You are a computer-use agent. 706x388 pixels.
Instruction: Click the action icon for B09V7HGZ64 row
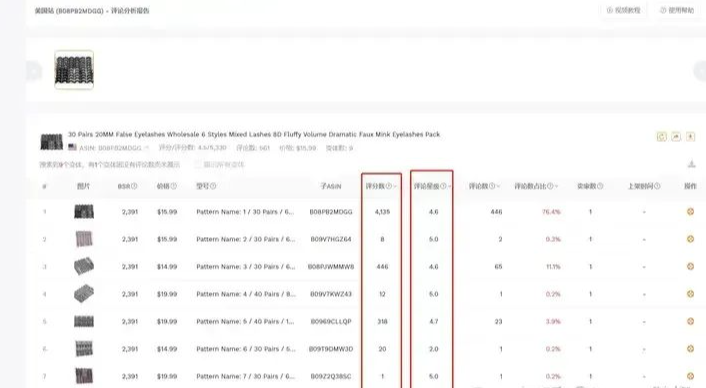click(x=690, y=239)
